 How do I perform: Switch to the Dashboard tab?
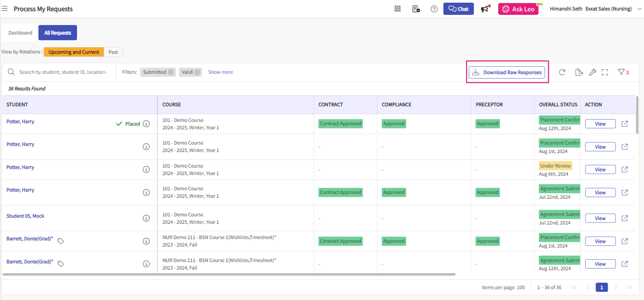[x=20, y=33]
